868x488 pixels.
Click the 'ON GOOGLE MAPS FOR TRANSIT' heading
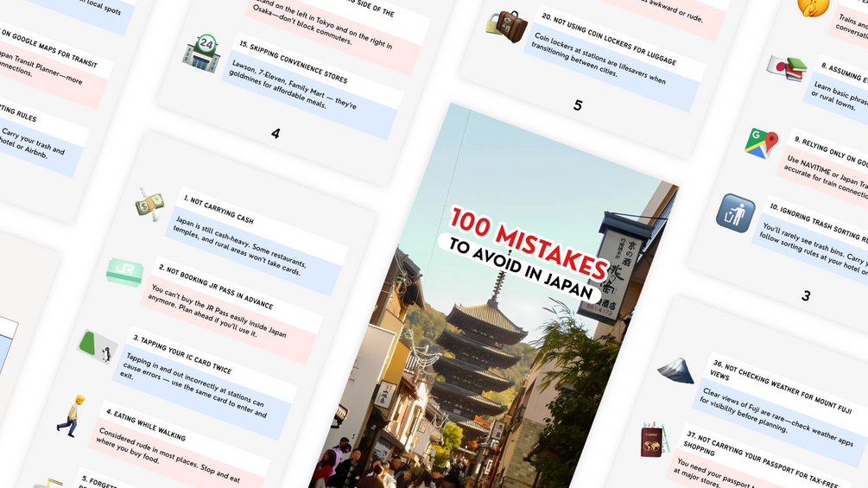[x=48, y=48]
